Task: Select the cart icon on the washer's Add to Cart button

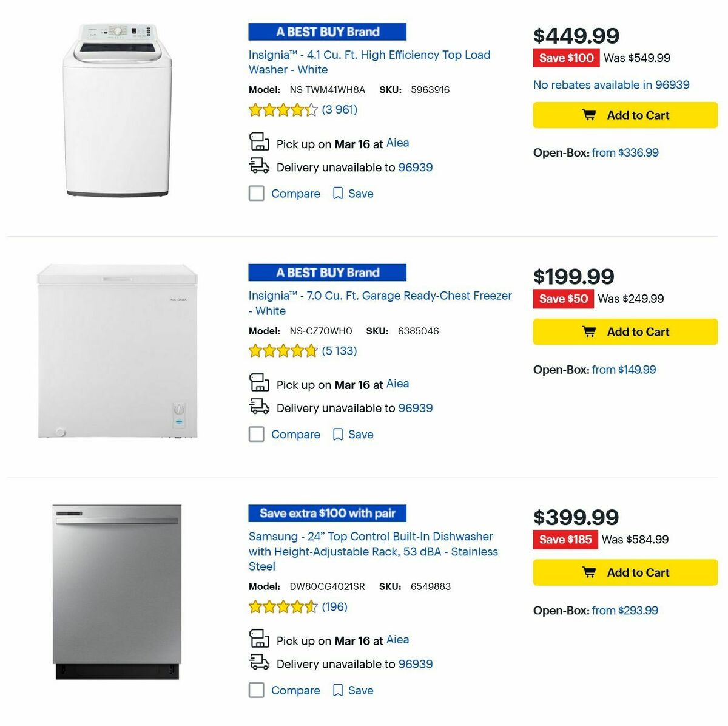Action: (x=589, y=115)
